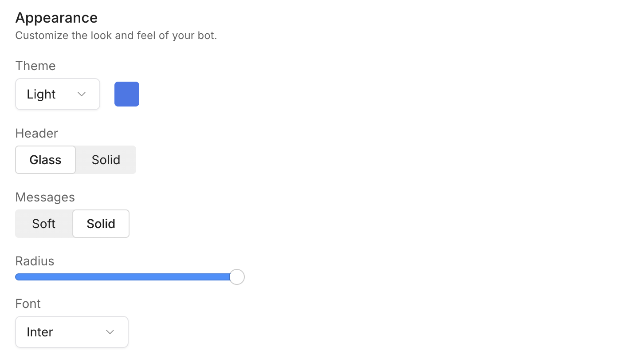Viewport: 644px width, 363px height.
Task: Click the chevron arrow in the Inter selector
Action: (110, 332)
